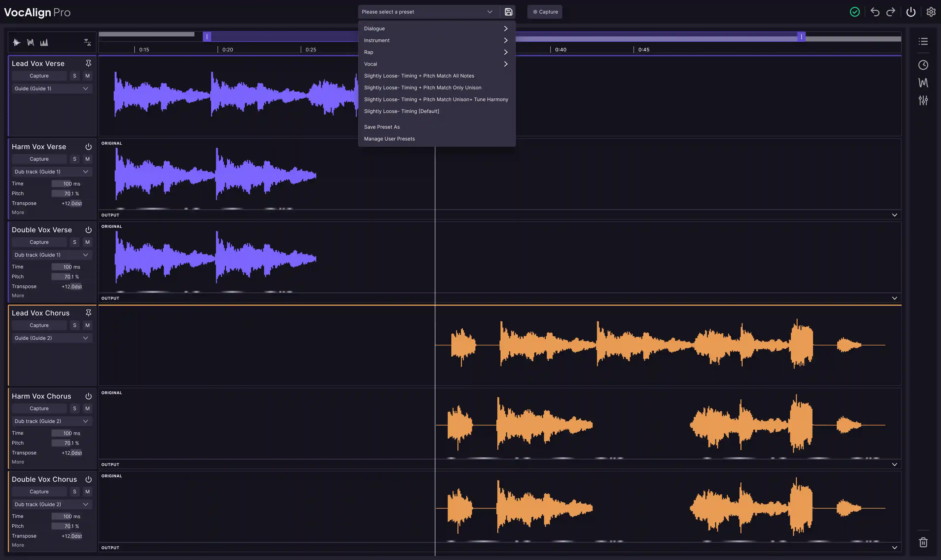
Task: Click the save preset disk icon
Action: [508, 12]
